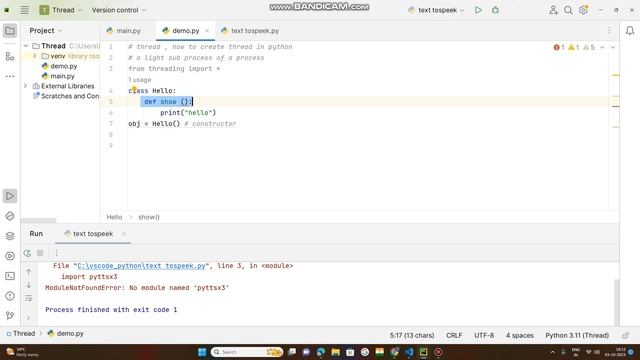Open the Code With Me user icon
The width and height of the screenshot is (640, 360).
pos(553,10)
